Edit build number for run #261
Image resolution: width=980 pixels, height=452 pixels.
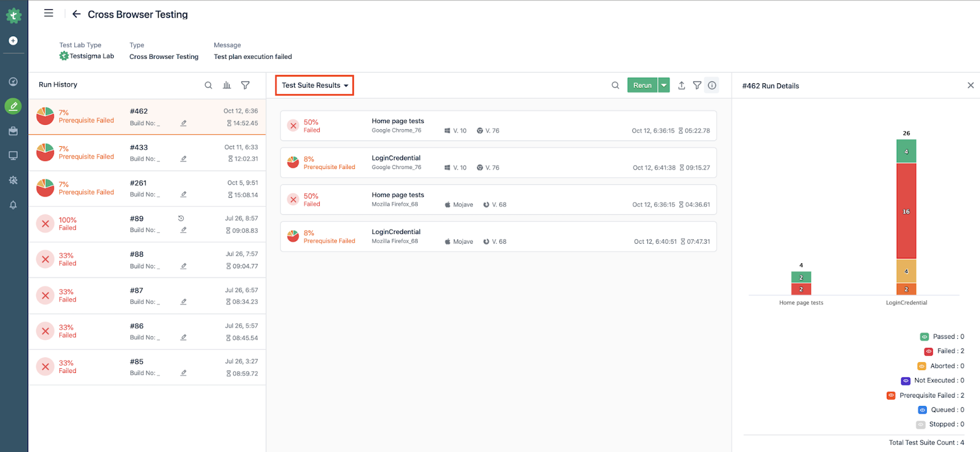(x=183, y=194)
